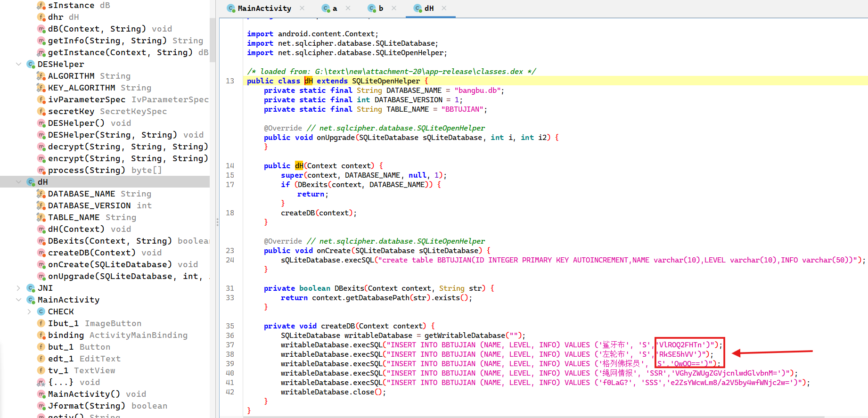Select MainActivity() constructor in tree
The height and width of the screenshot is (418, 868).
coord(97,394)
